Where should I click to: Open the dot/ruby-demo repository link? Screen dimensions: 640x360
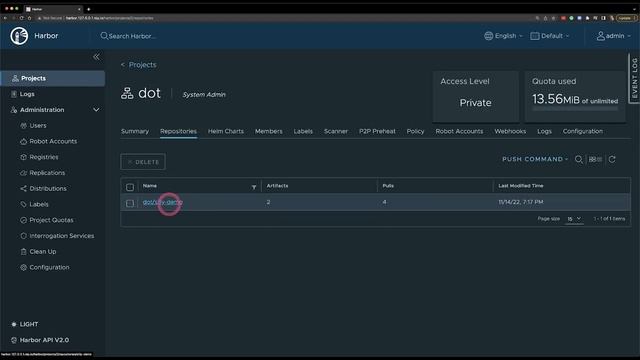click(x=162, y=202)
